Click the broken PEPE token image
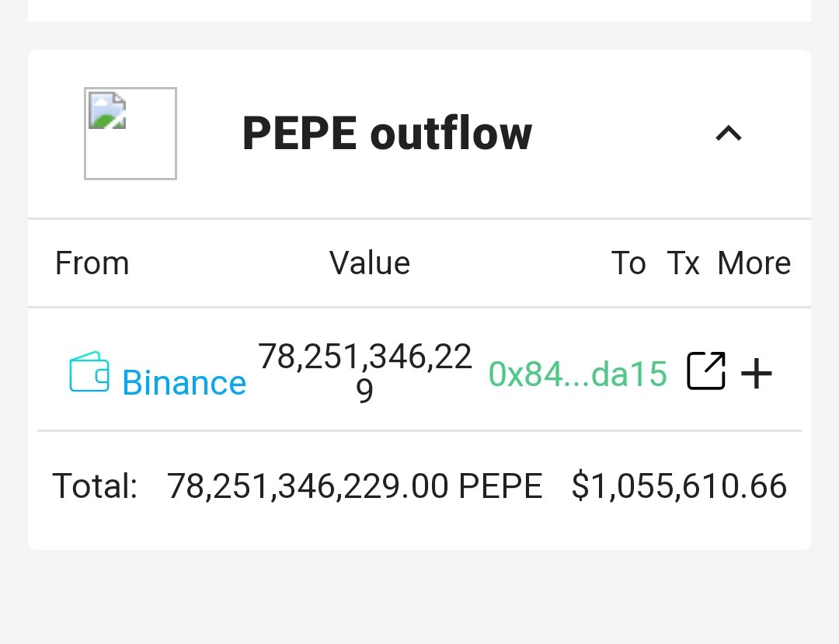The image size is (839, 644). tap(131, 134)
